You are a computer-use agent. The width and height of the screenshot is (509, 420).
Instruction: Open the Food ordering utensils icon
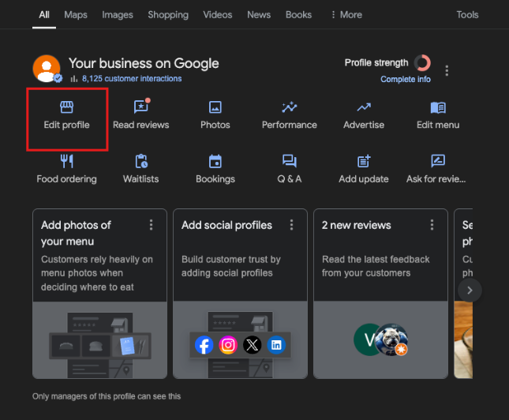click(67, 161)
